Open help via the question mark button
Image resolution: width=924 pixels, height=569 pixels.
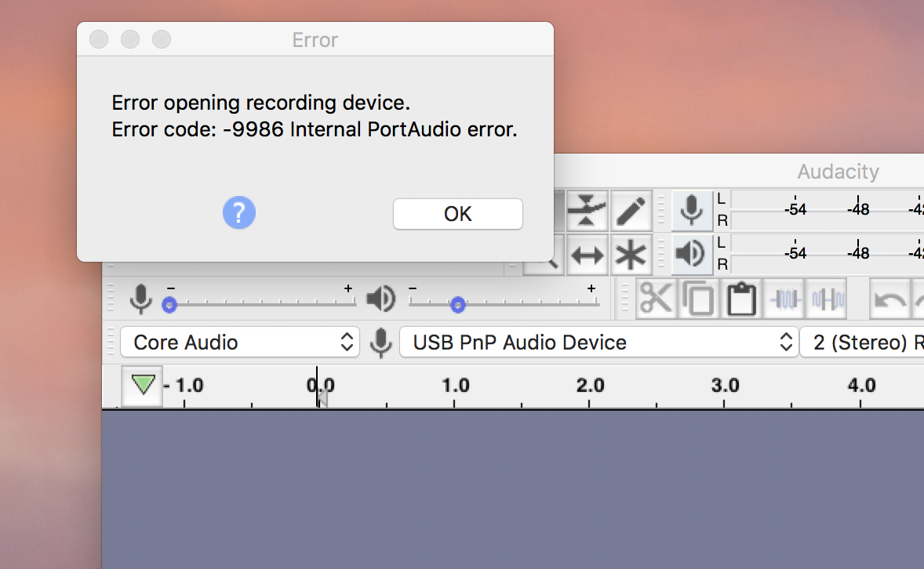pos(238,212)
